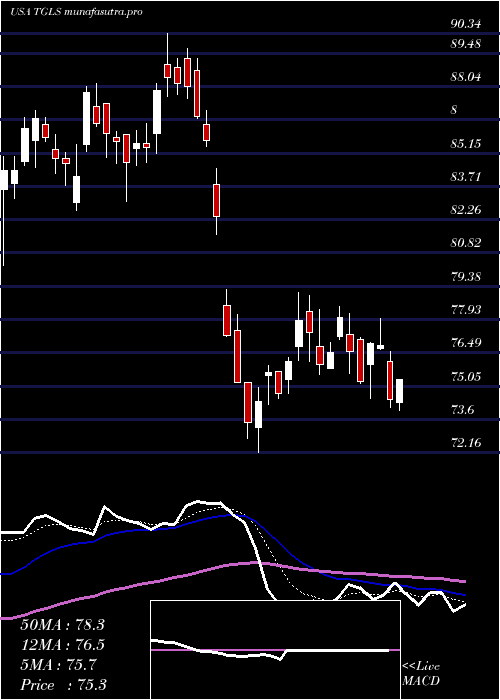
Task: Select the 83.71 price axis label
Action: pos(466,177)
